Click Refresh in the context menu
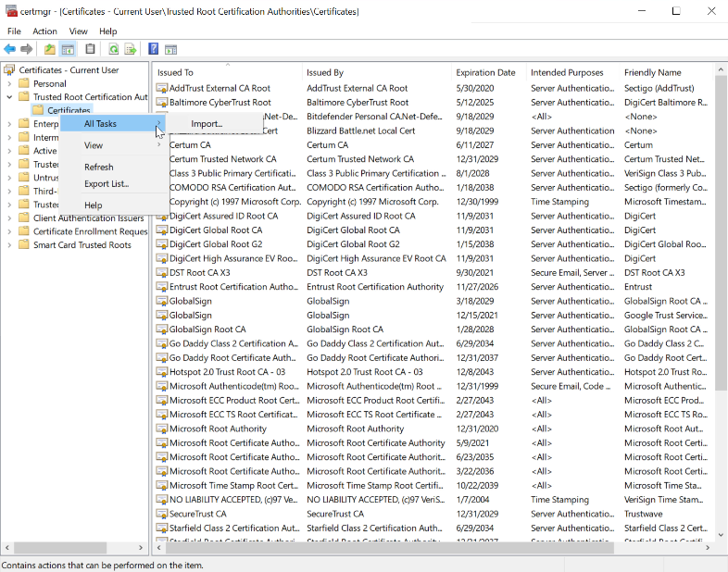 (x=99, y=168)
